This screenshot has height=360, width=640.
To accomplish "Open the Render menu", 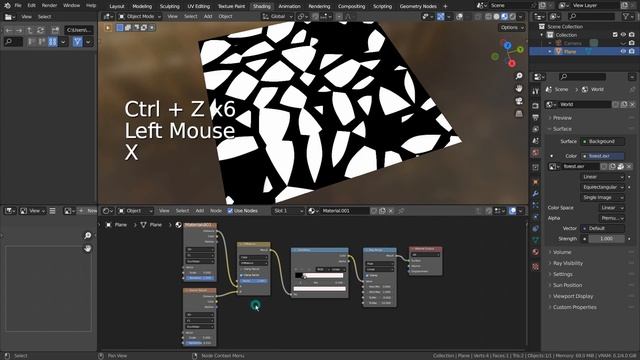I will pyautogui.click(x=49, y=6).
